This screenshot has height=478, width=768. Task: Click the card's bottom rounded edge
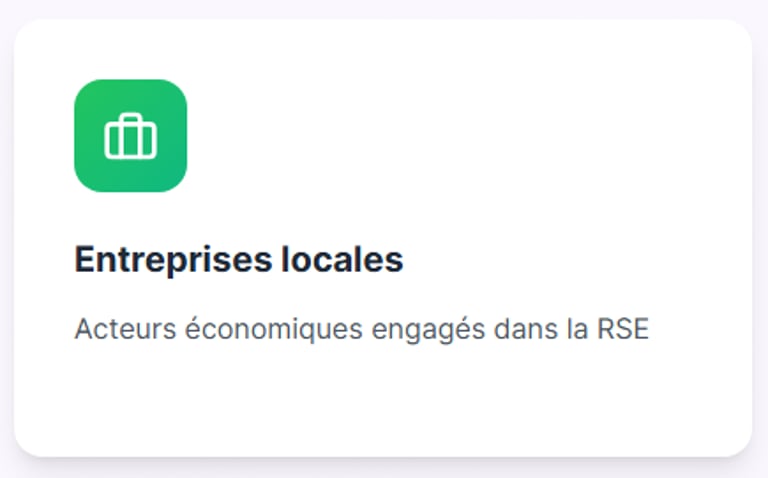(x=383, y=454)
